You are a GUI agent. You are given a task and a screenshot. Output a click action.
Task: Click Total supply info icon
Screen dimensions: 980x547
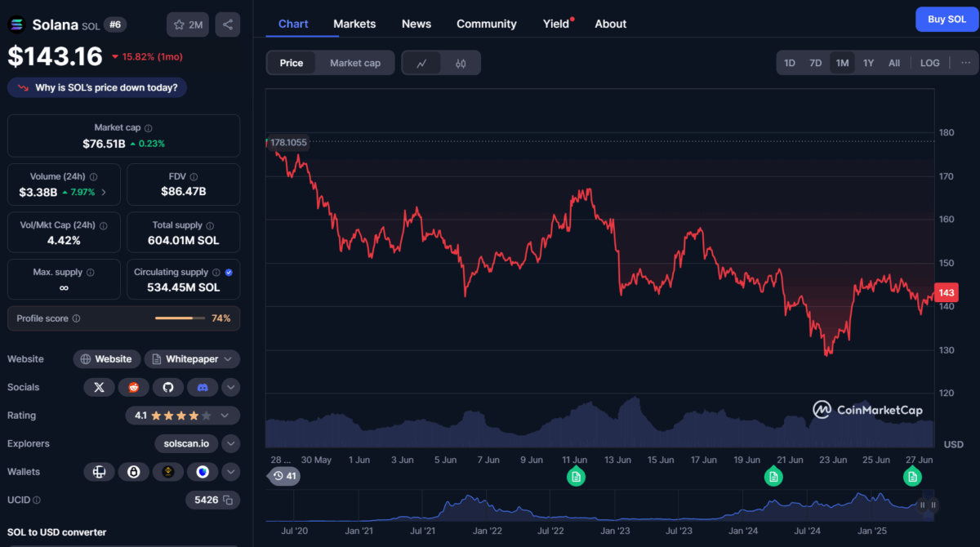[210, 225]
